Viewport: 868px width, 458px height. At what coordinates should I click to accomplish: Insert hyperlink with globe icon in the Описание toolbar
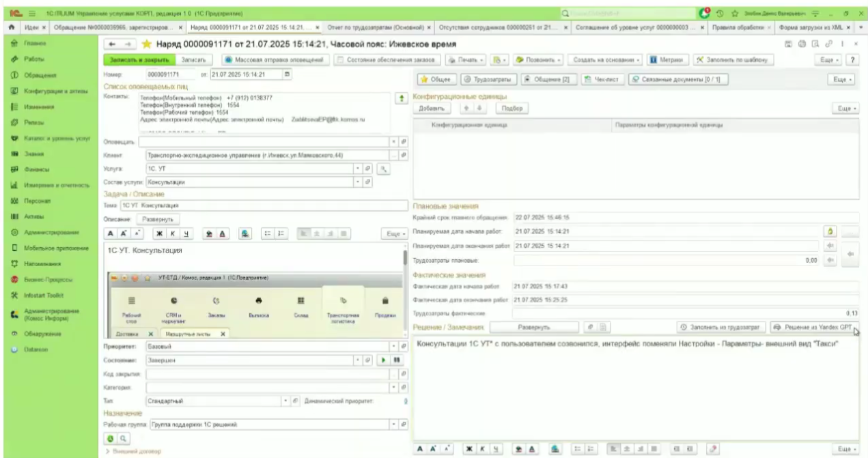click(244, 232)
